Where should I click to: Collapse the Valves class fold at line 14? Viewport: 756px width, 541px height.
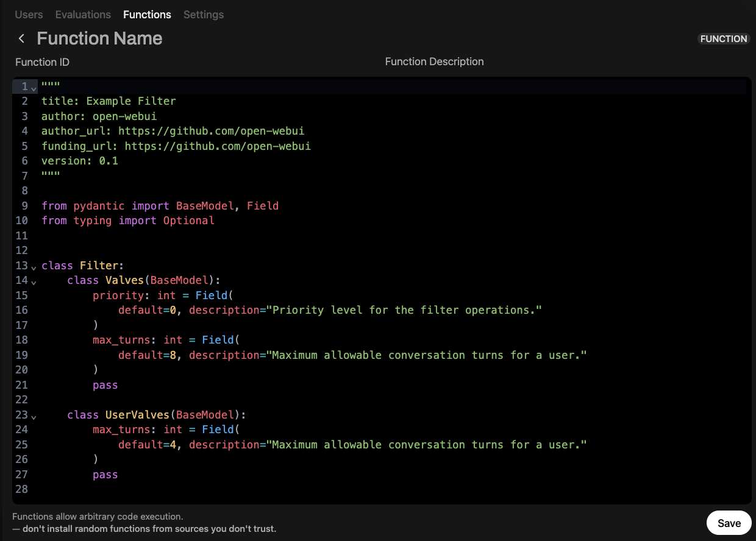34,283
